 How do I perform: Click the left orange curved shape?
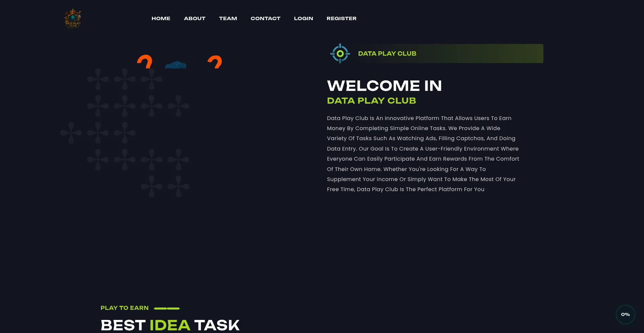pyautogui.click(x=145, y=62)
